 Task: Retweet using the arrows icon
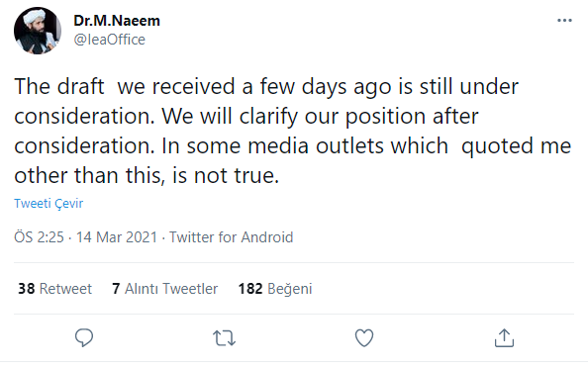(x=224, y=338)
